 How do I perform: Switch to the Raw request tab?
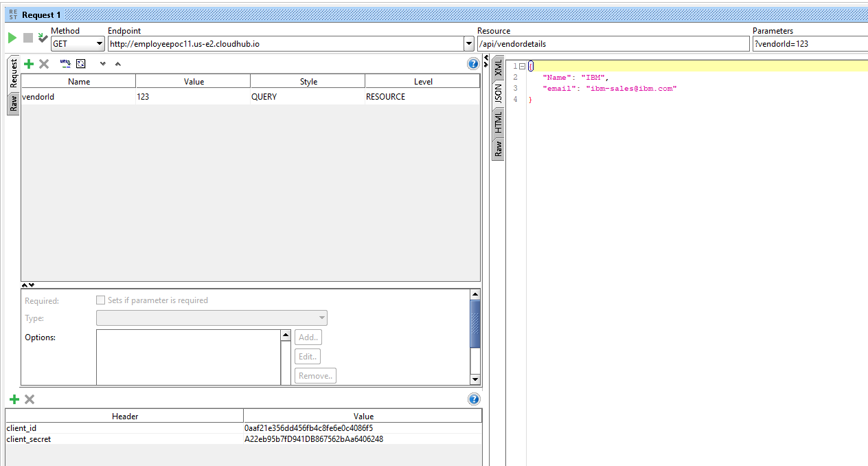[x=13, y=104]
